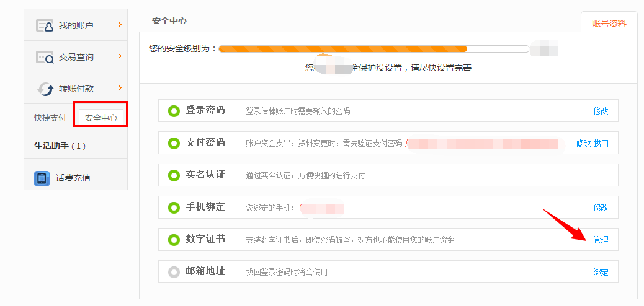
Task: Switch to the 账号资料 tab
Action: tap(609, 24)
